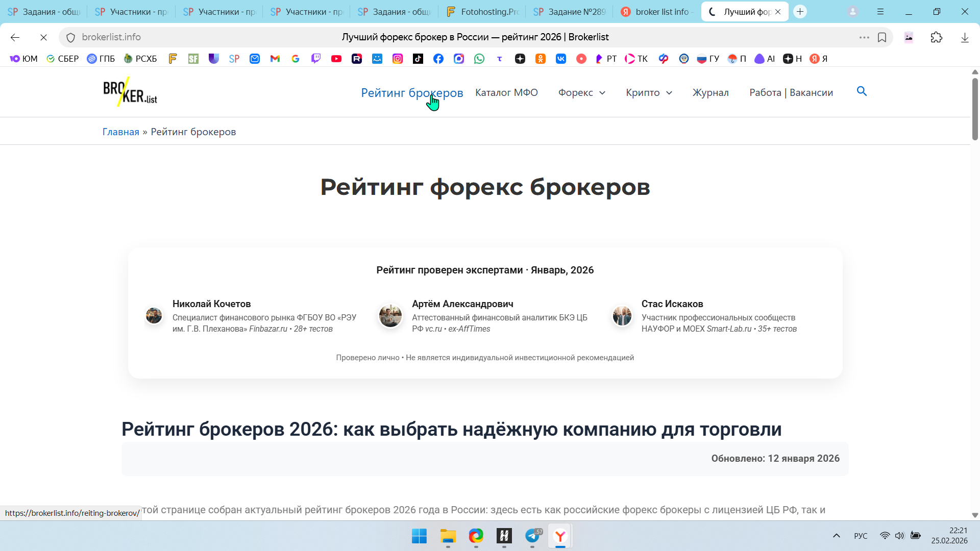Open the Журнал navigation link

[x=710, y=92]
